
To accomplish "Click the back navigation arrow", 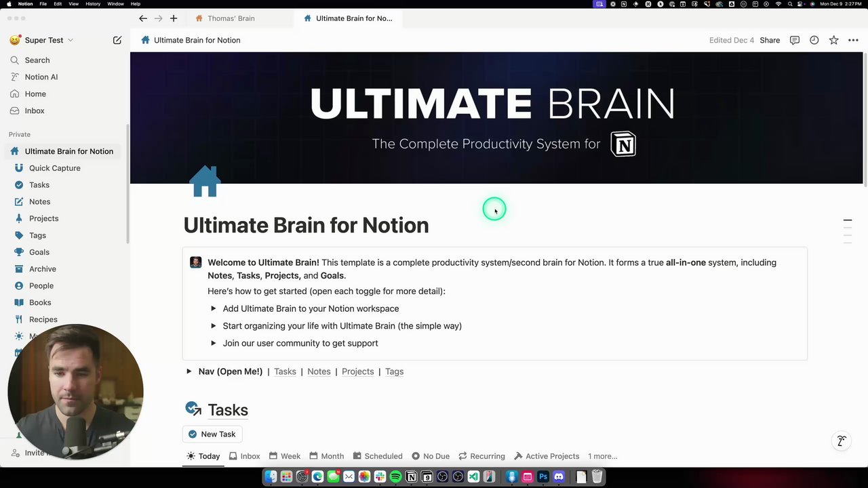I will (x=142, y=18).
